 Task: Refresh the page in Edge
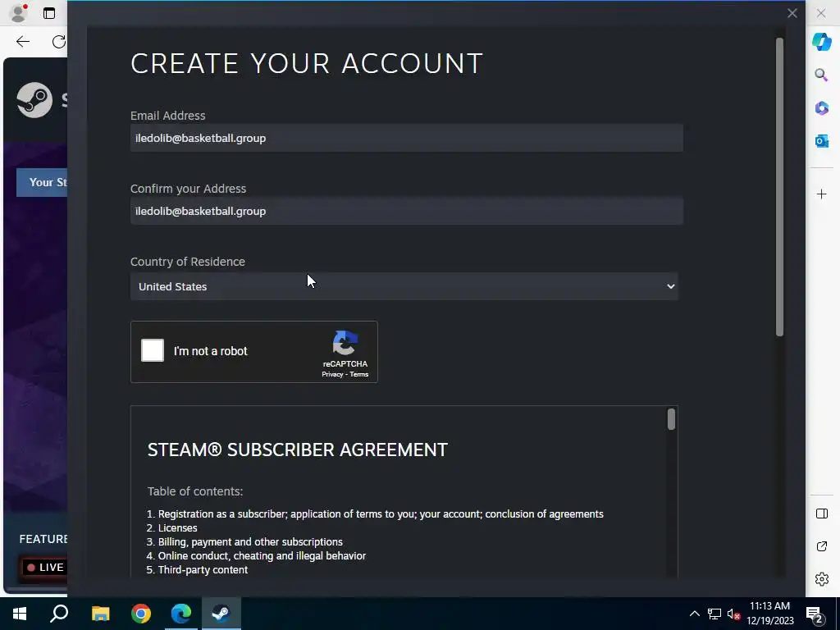(59, 42)
